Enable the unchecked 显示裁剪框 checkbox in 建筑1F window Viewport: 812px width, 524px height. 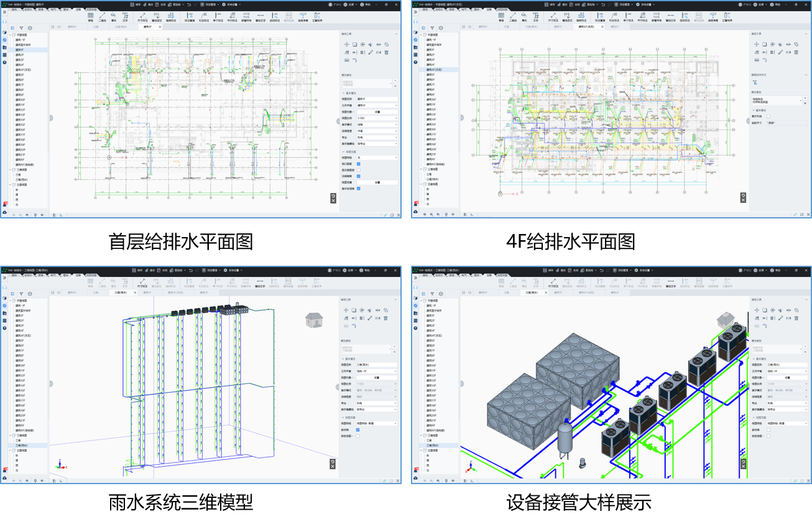pyautogui.click(x=359, y=170)
